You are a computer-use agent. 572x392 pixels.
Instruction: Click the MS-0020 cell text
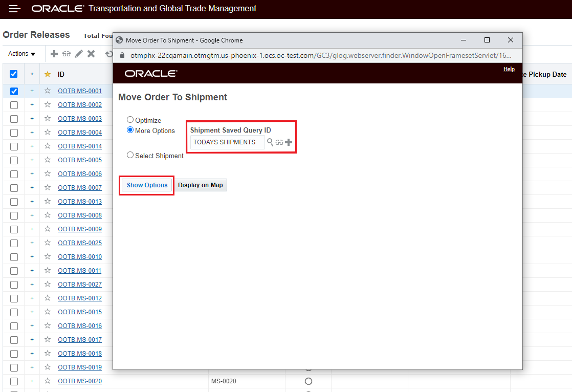(x=224, y=381)
